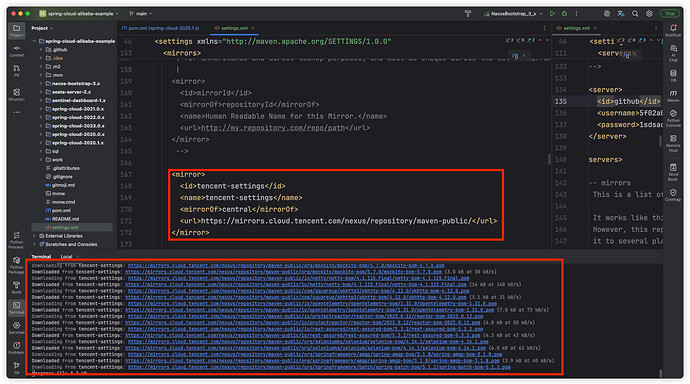
Task: Open the Python Console panel
Action: [x=673, y=118]
